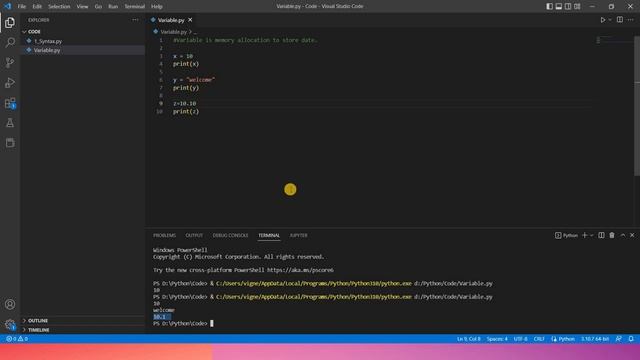
Task: Maximize the panel with the chevron-up icon
Action: [x=622, y=236]
